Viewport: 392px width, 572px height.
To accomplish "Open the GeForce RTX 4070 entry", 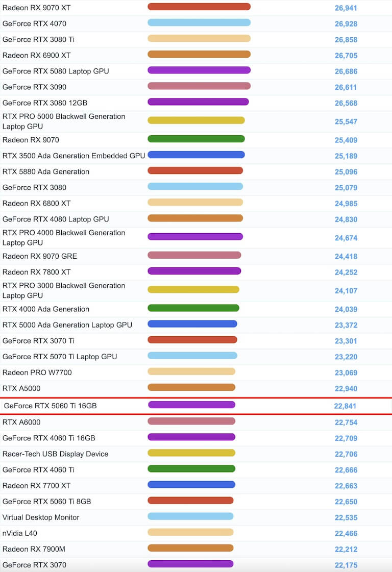I will point(34,23).
